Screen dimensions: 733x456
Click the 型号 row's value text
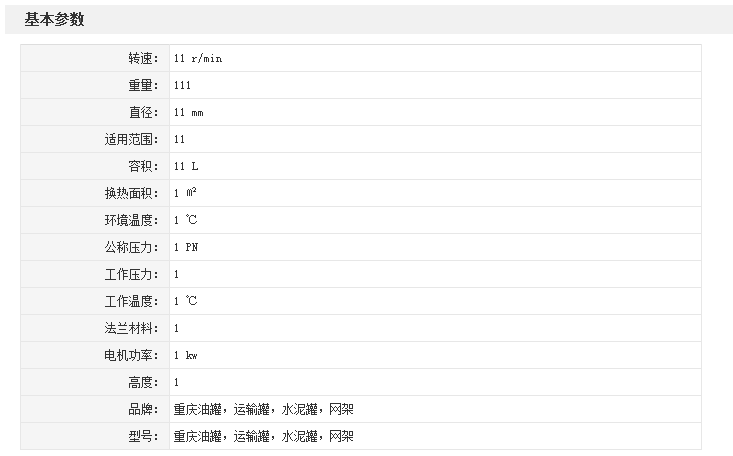[x=263, y=436]
